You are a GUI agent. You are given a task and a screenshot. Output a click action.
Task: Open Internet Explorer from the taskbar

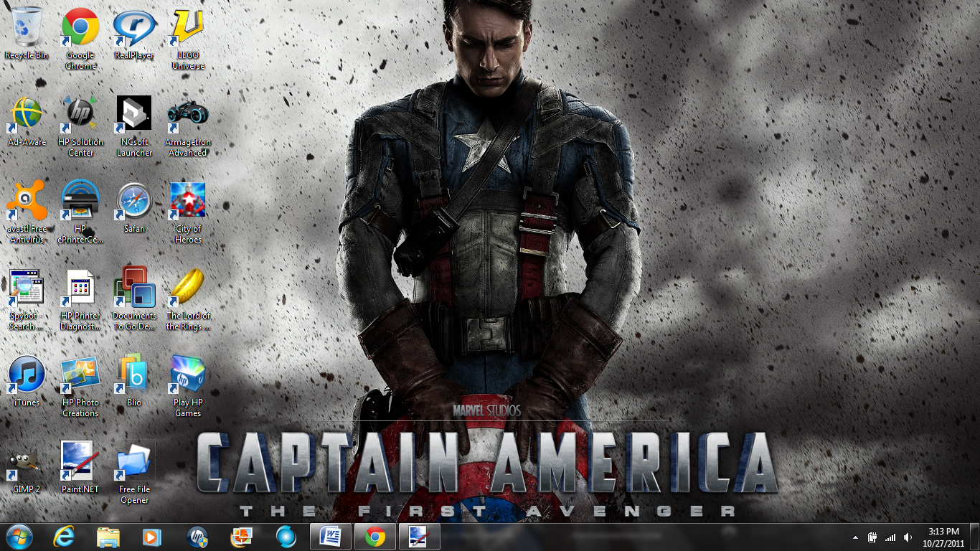[x=63, y=536]
